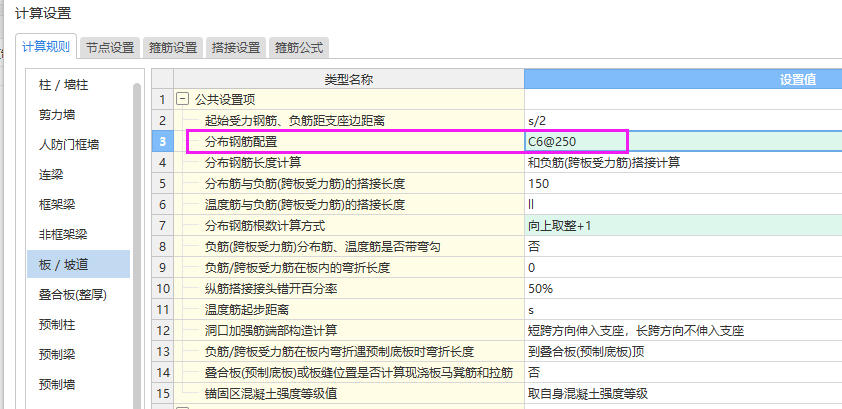Switch to the 计算规则 tab
This screenshot has height=409, width=842.
(x=46, y=47)
